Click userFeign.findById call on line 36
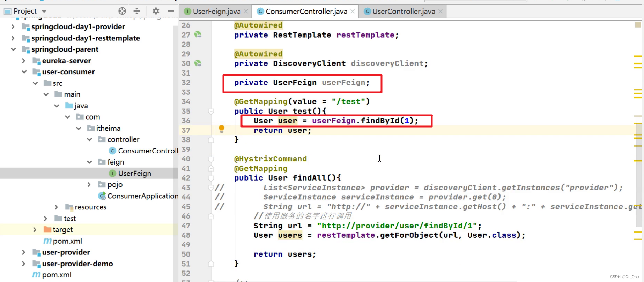 pyautogui.click(x=365, y=121)
